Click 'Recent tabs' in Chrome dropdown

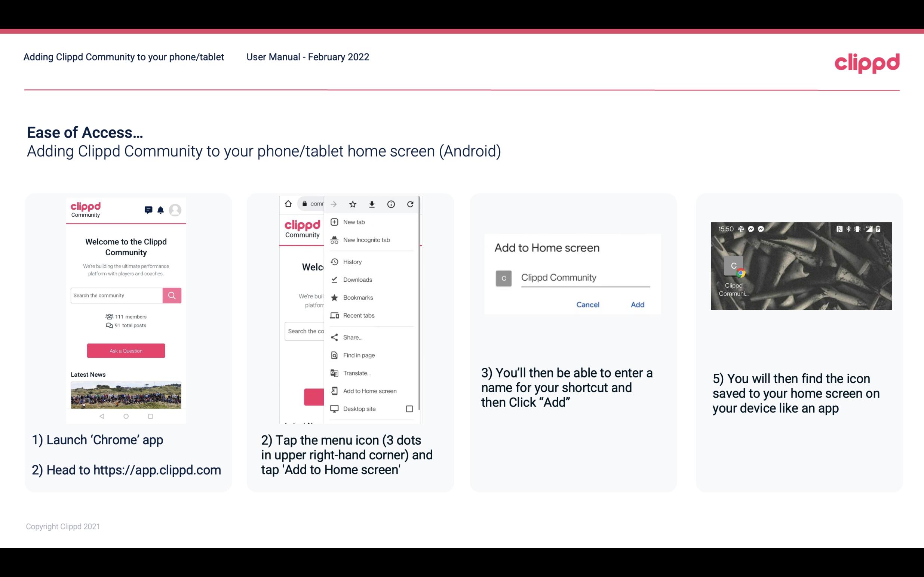[358, 315]
